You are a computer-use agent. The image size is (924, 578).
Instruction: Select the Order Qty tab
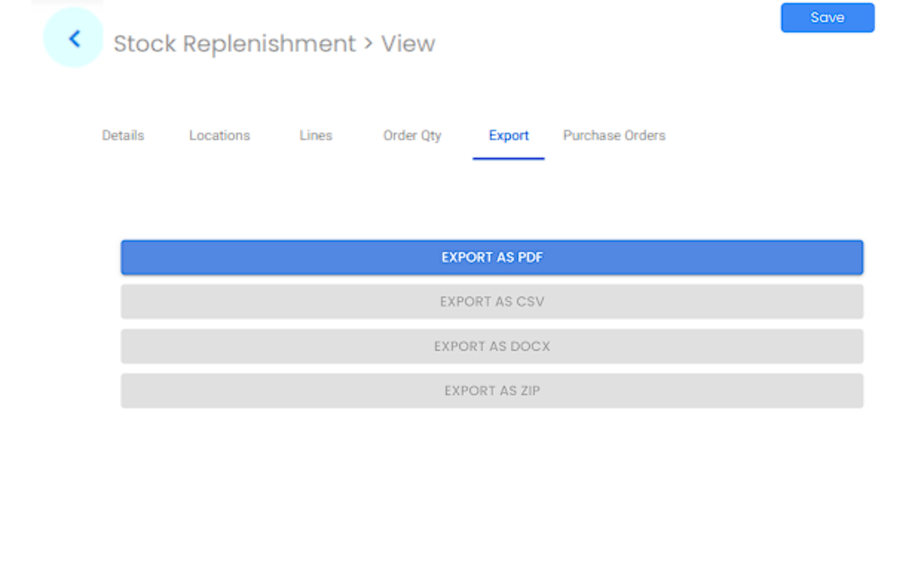point(412,136)
